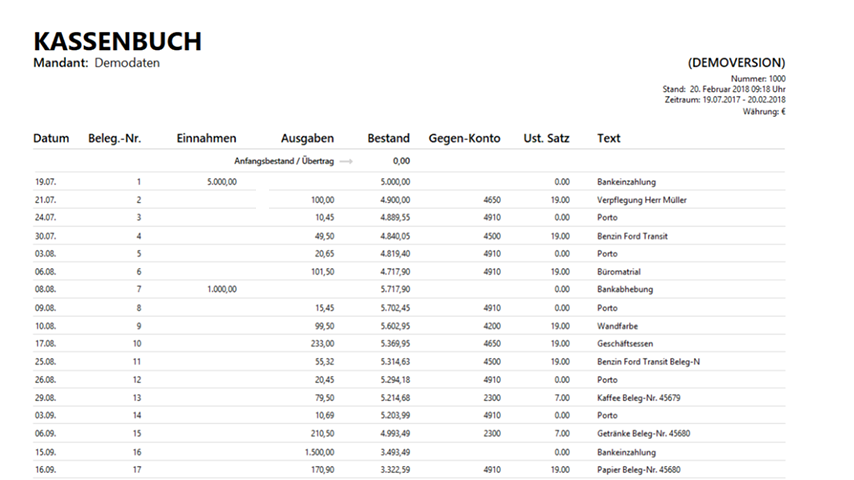Select the date 09.08. cell

pos(45,308)
